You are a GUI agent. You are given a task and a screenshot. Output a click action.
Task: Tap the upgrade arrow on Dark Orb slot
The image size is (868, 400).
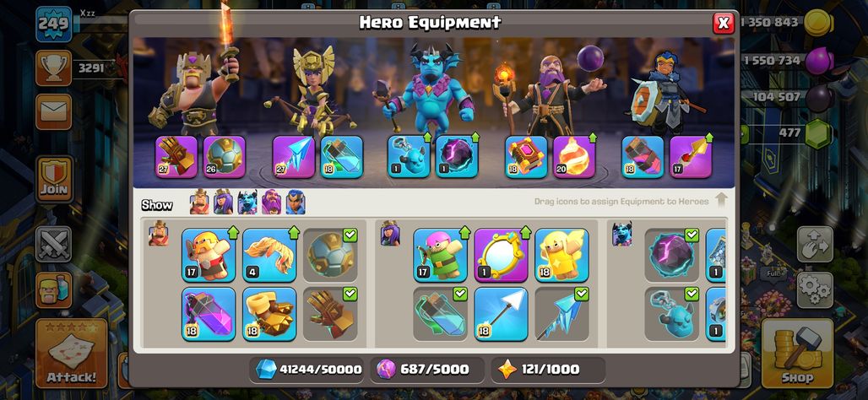(475, 137)
